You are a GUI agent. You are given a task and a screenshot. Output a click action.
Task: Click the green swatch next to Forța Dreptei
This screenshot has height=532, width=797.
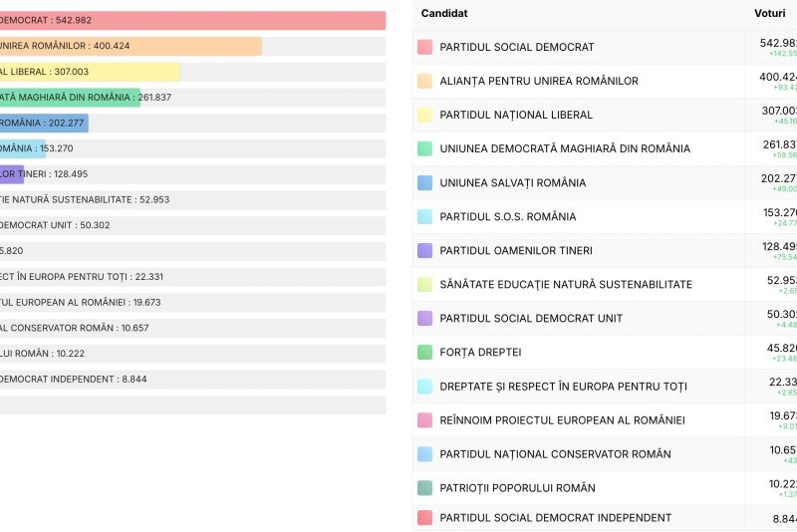(x=424, y=352)
